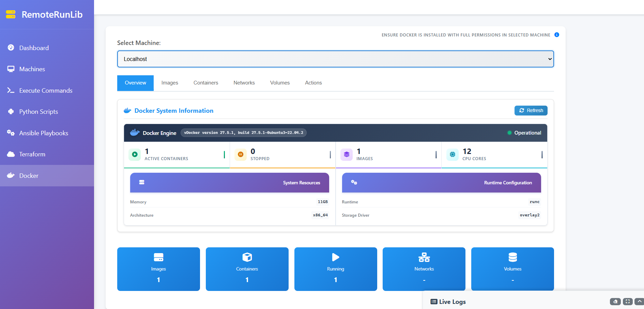The height and width of the screenshot is (309, 644).
Task: Expand the Live Logs panel chevron
Action: click(639, 302)
